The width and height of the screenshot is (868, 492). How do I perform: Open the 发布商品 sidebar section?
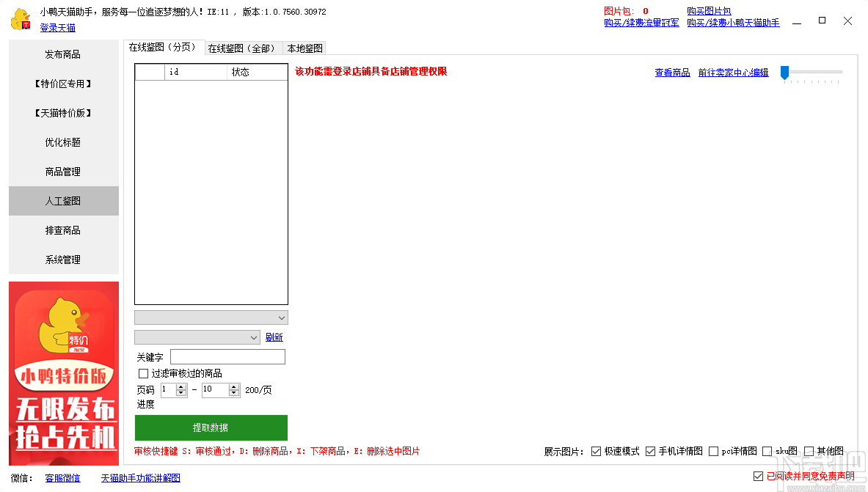[x=63, y=54]
